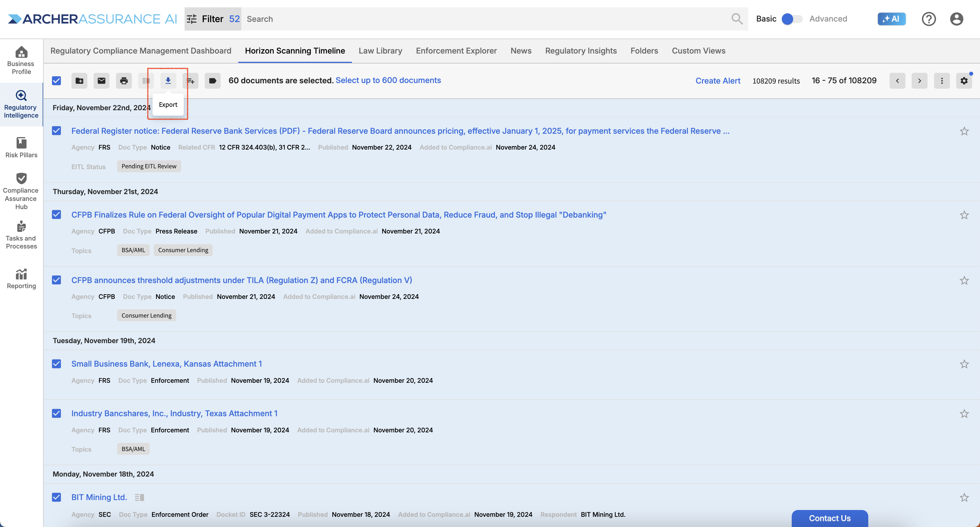980x527 pixels.
Task: Go to previous results page arrow
Action: [897, 81]
